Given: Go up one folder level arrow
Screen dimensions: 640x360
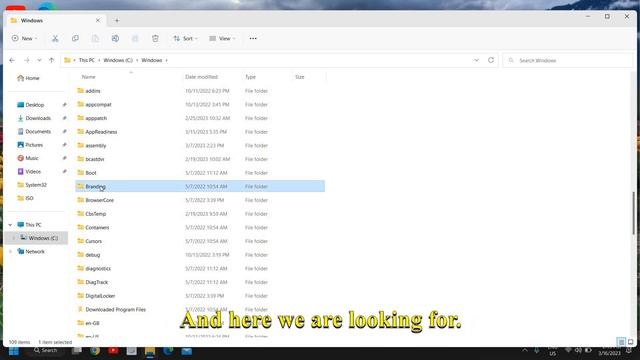Looking at the screenshot, I should tap(51, 60).
